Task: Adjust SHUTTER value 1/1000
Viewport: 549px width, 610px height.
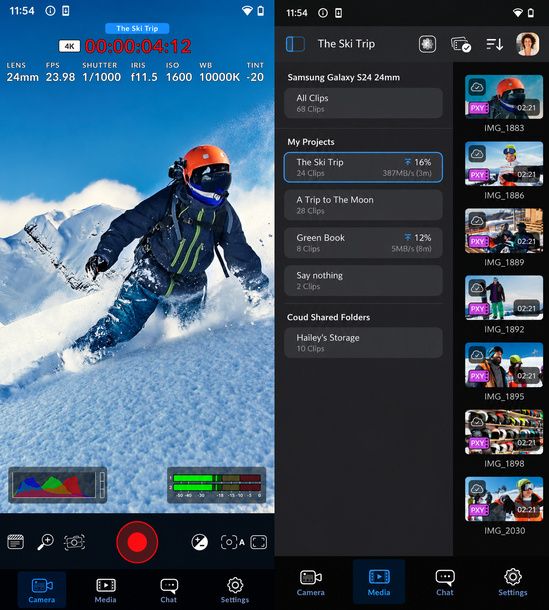Action: tap(101, 77)
